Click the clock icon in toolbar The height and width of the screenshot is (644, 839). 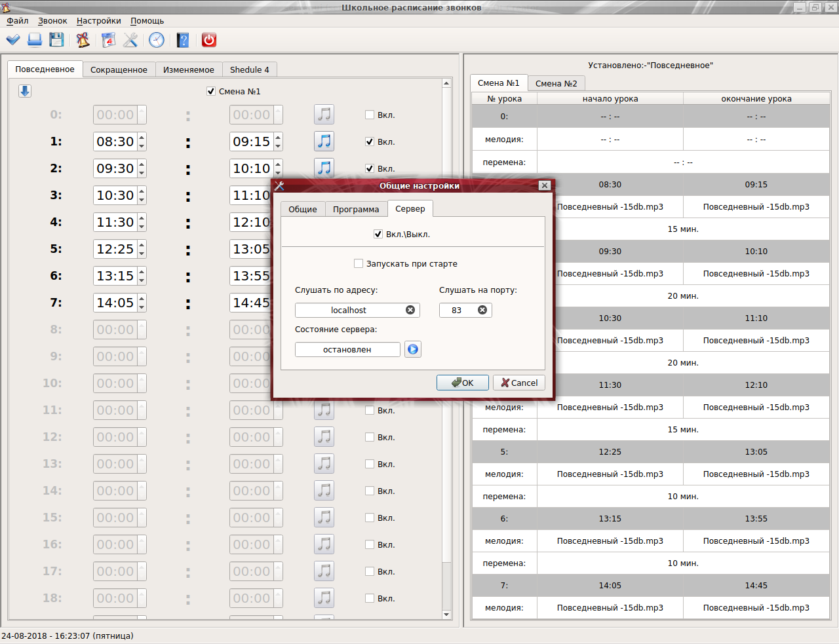[157, 40]
